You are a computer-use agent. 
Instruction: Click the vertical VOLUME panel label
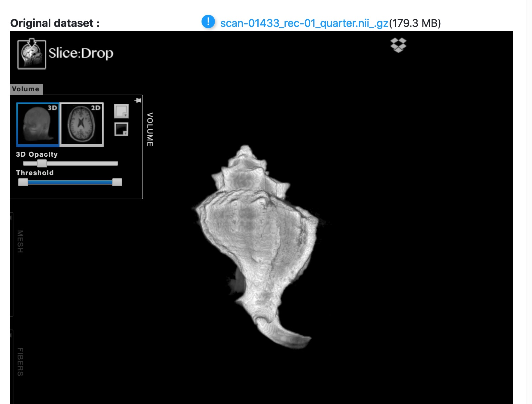point(150,129)
